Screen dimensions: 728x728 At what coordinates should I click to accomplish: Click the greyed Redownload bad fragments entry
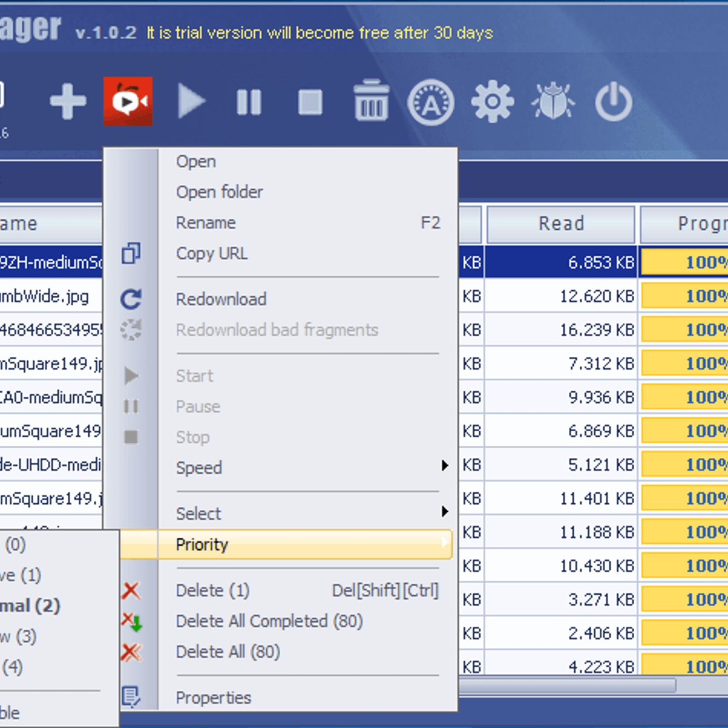click(277, 330)
